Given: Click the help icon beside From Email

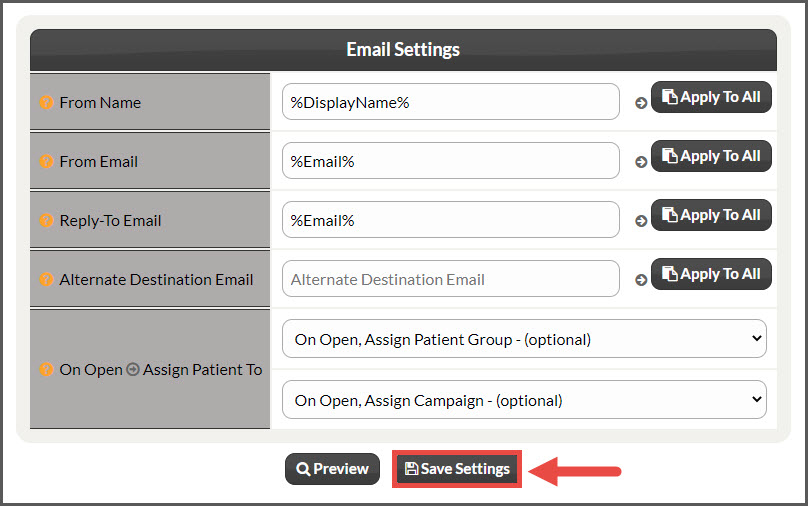Looking at the screenshot, I should click(x=46, y=161).
